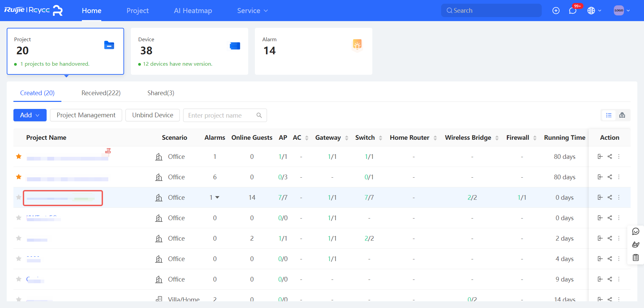Screen dimensions: 644x308
Task: Click the add circle-plus icon in header
Action: 556,11
